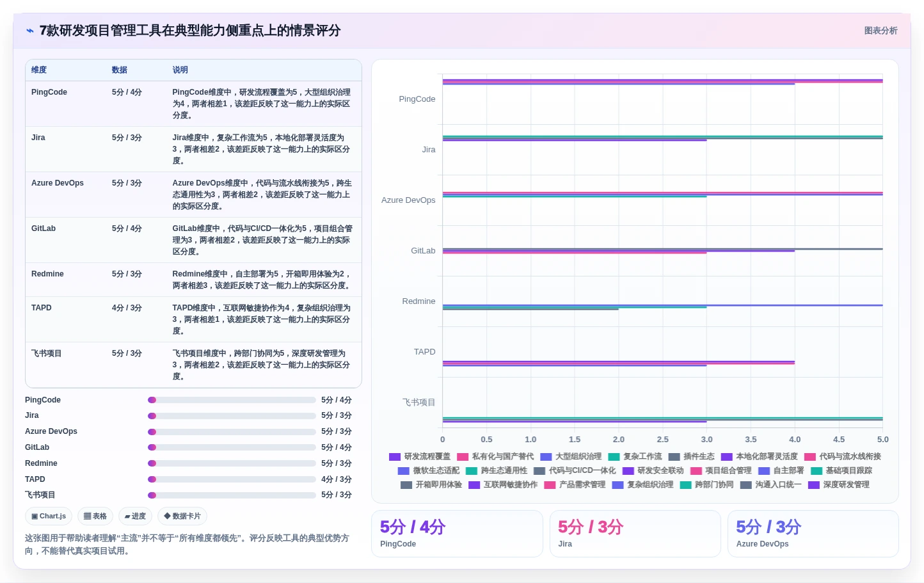Toggle the 研发安全联动 legend series
Screen dimensions: 924x583
(653, 471)
